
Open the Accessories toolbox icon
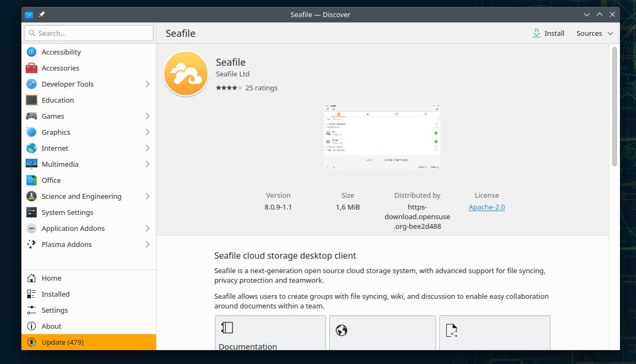(x=32, y=68)
